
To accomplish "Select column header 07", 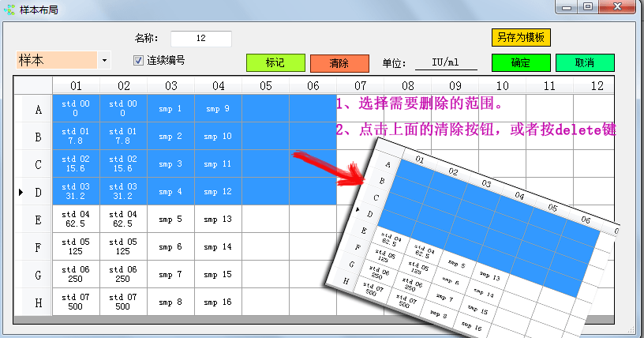I will tap(360, 86).
